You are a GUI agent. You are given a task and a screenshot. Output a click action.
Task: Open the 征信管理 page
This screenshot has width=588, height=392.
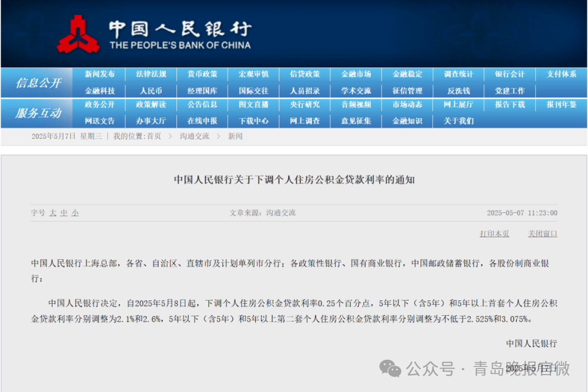(x=407, y=90)
